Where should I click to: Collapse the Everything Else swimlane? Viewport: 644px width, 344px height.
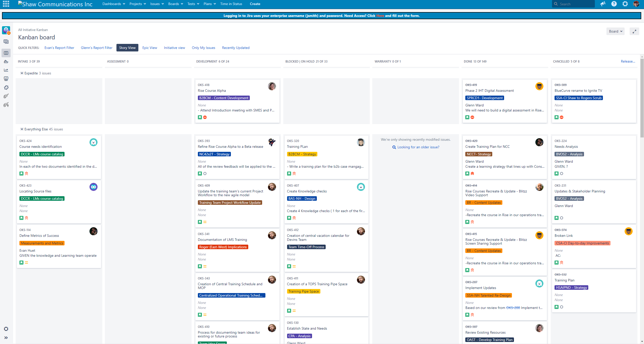pos(22,129)
